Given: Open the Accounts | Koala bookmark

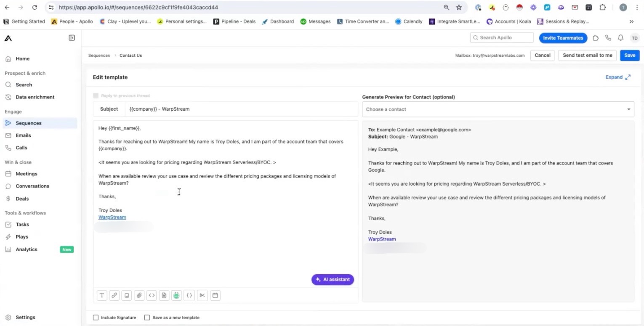Looking at the screenshot, I should (x=508, y=21).
